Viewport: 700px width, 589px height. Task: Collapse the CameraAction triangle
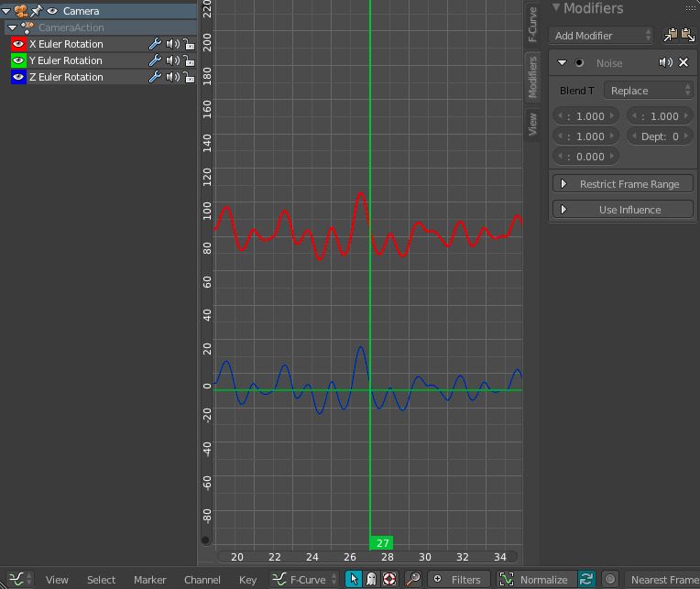coord(13,27)
